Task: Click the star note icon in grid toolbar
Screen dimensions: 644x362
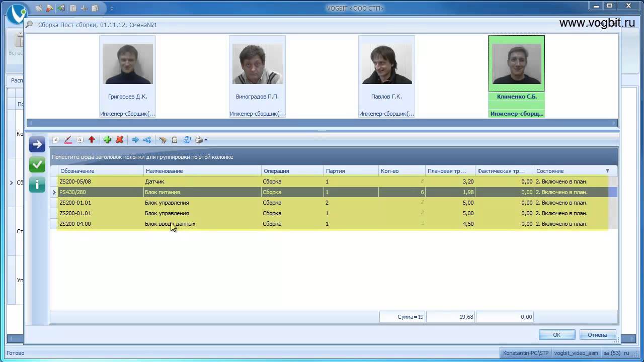Action: pos(79,140)
